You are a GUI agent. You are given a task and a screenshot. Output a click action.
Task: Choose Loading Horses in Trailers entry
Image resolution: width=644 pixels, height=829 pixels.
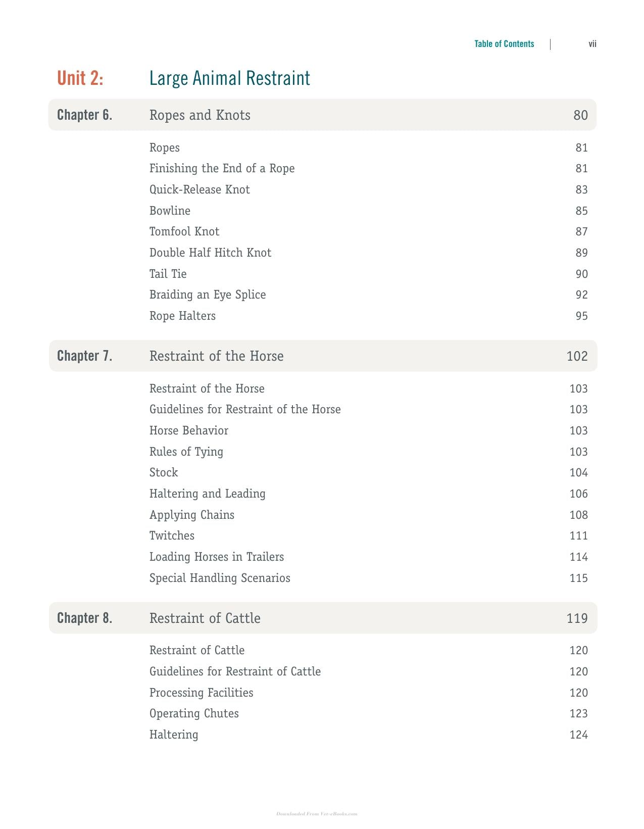click(217, 557)
